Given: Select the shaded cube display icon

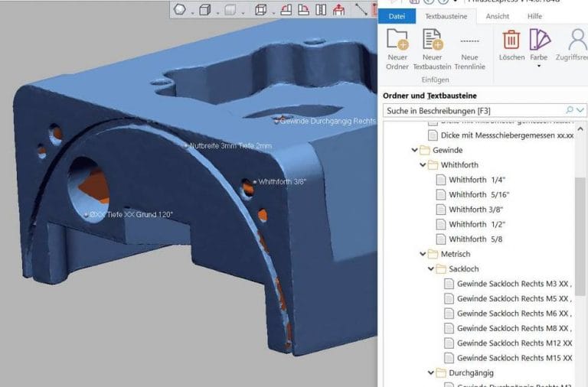Looking at the screenshot, I should (204, 9).
